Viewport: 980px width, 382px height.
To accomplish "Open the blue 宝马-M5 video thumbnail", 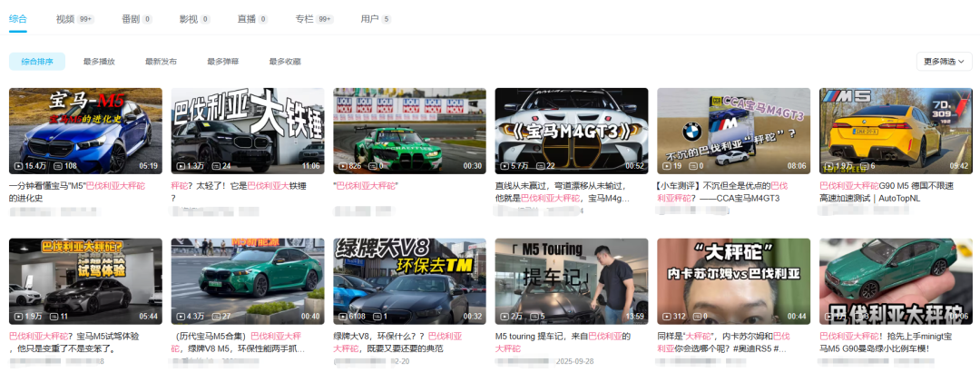I will pos(85,131).
